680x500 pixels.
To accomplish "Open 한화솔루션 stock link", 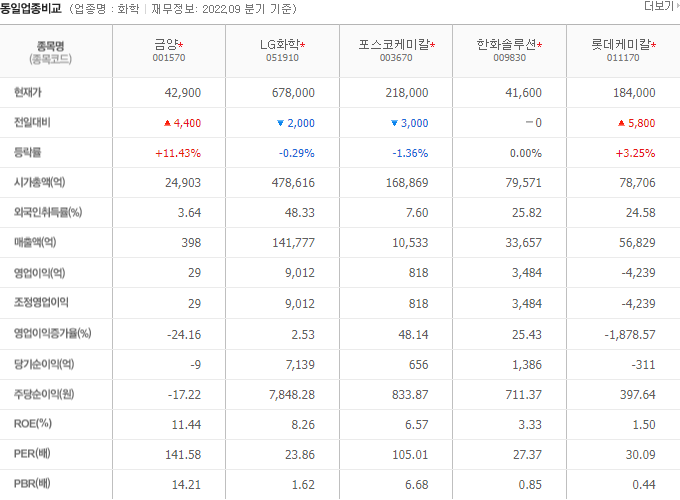I will pyautogui.click(x=506, y=44).
